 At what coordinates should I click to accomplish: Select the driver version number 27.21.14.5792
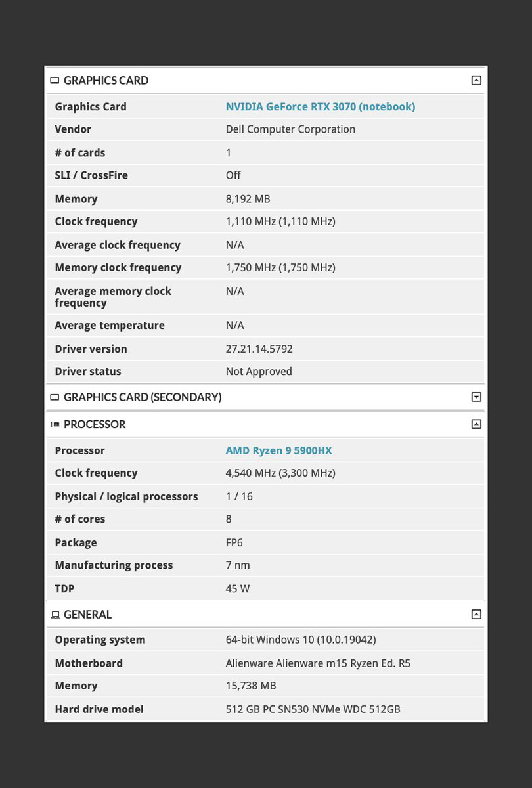coord(259,349)
